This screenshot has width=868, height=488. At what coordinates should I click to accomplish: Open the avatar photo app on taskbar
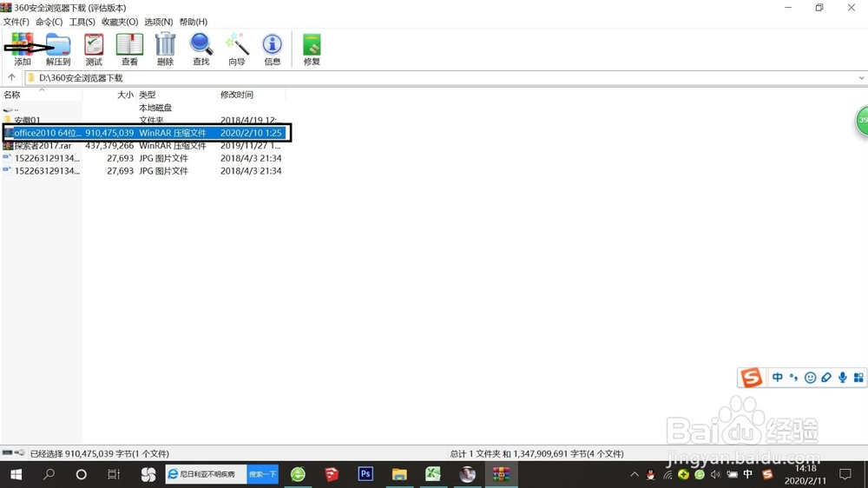tap(467, 474)
